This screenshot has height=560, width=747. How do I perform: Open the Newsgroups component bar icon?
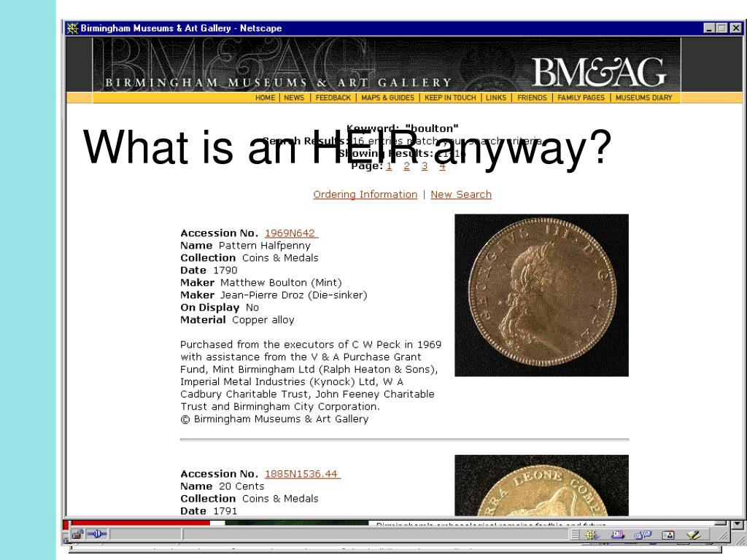[643, 535]
